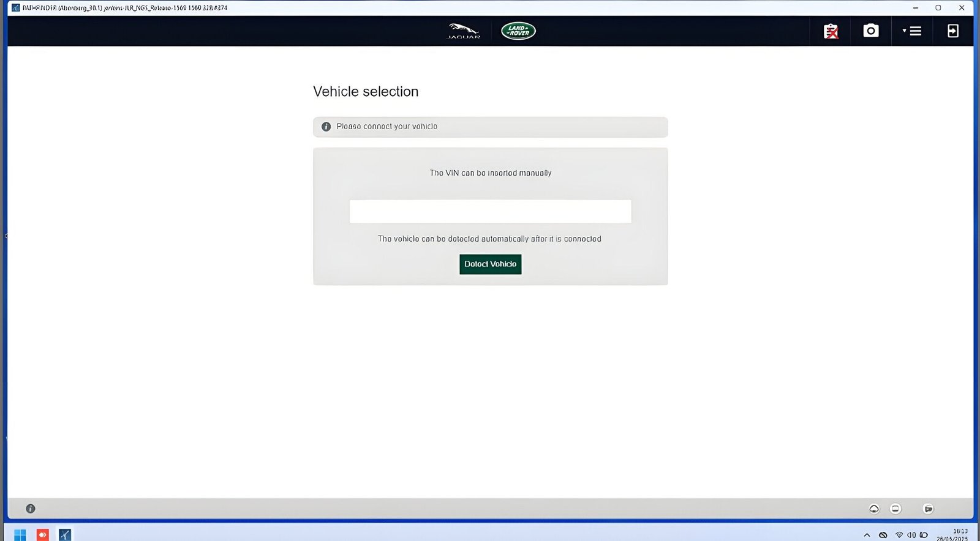Click the VIN manual entry field
Viewport: 980px width, 541px height.
490,211
